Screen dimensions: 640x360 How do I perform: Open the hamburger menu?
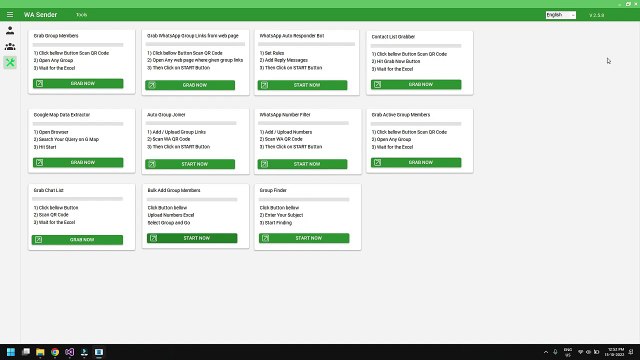pyautogui.click(x=10, y=15)
